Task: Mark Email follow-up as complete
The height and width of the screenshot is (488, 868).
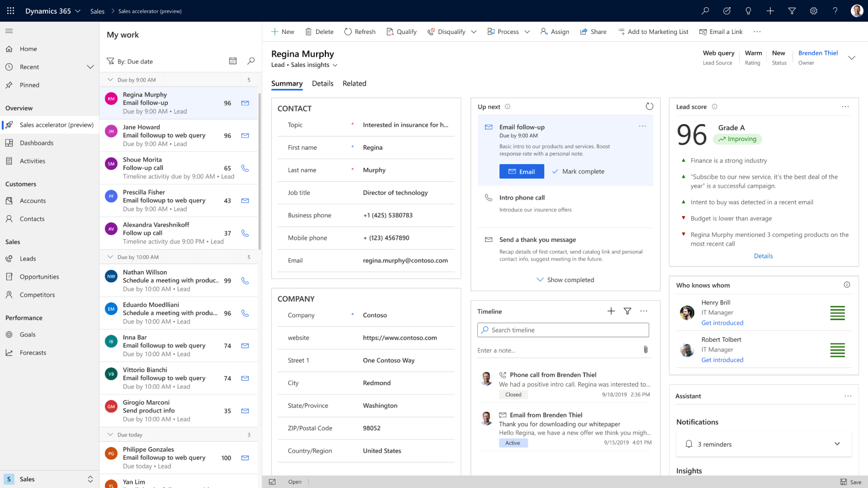Action: pos(578,171)
